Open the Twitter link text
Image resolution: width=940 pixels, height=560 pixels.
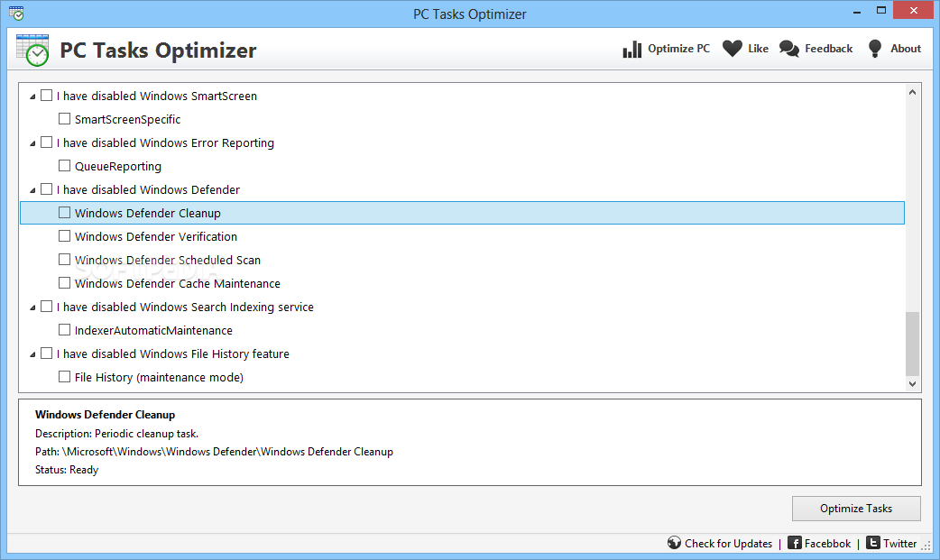pyautogui.click(x=899, y=543)
